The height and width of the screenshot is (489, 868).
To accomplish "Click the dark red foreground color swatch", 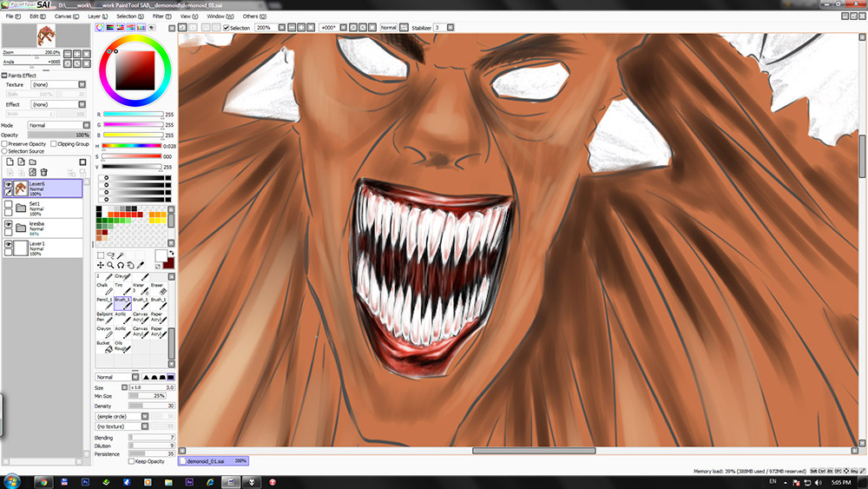I will coord(169,263).
